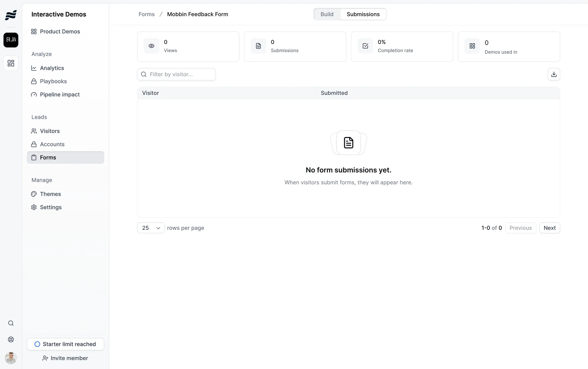Open Settings in the Manage section

51,207
